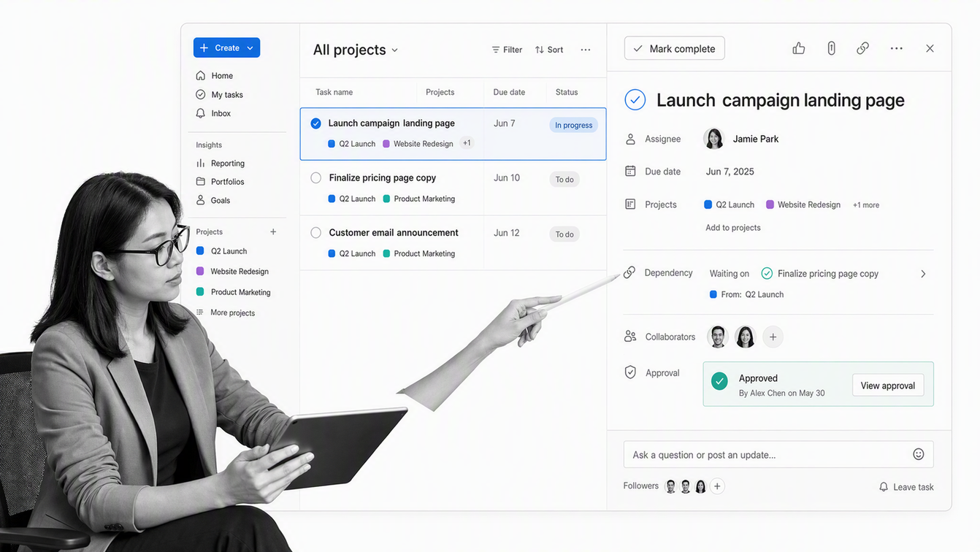Screen dimensions: 980x552
Task: Click the thumbs-up like icon
Action: [x=799, y=48]
